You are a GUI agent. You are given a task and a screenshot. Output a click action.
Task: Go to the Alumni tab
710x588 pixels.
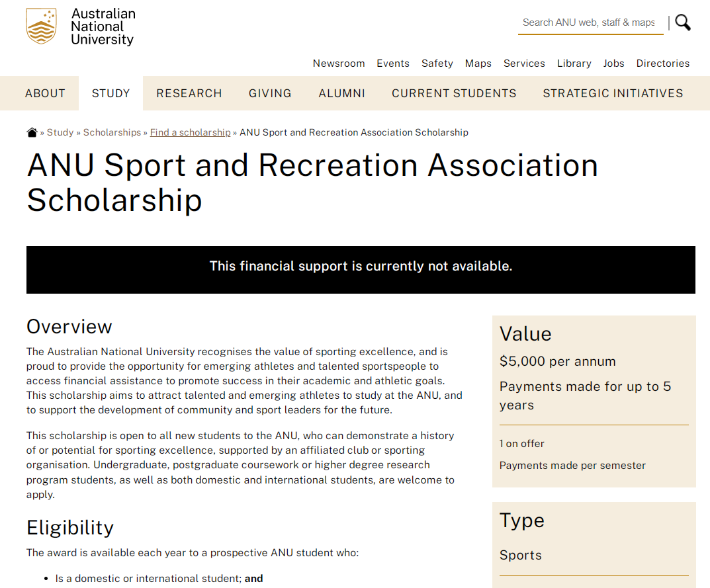[342, 93]
